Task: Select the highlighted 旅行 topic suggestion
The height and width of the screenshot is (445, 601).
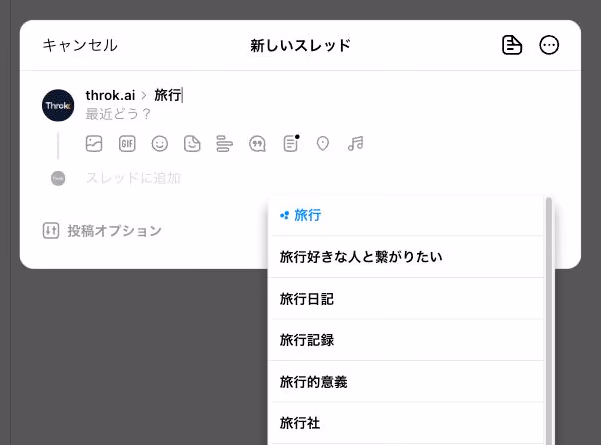Action: 407,215
